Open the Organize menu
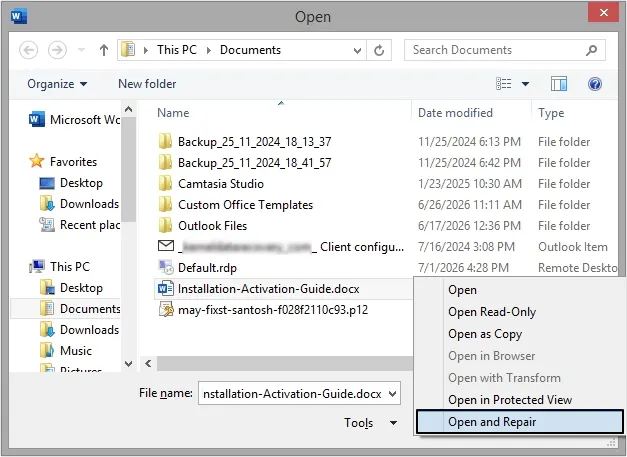 (x=57, y=84)
